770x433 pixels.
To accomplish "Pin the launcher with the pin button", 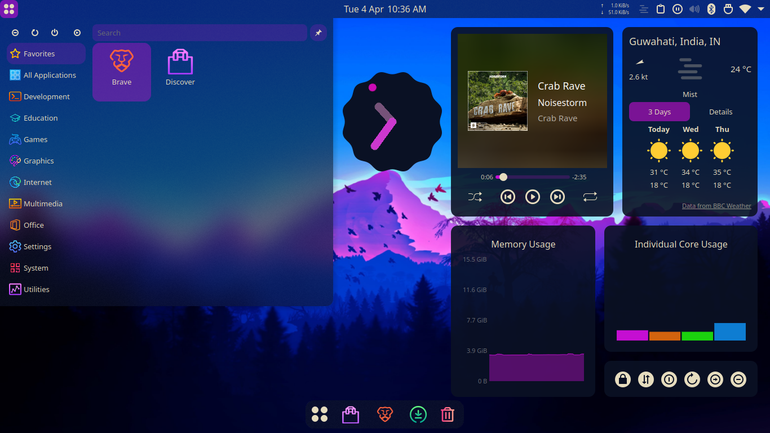I will point(318,33).
